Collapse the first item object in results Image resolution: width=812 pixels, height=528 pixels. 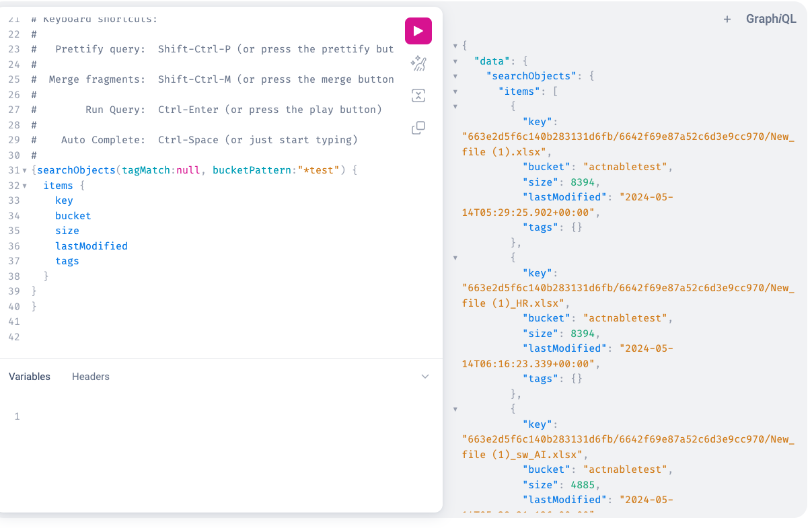[x=455, y=106]
